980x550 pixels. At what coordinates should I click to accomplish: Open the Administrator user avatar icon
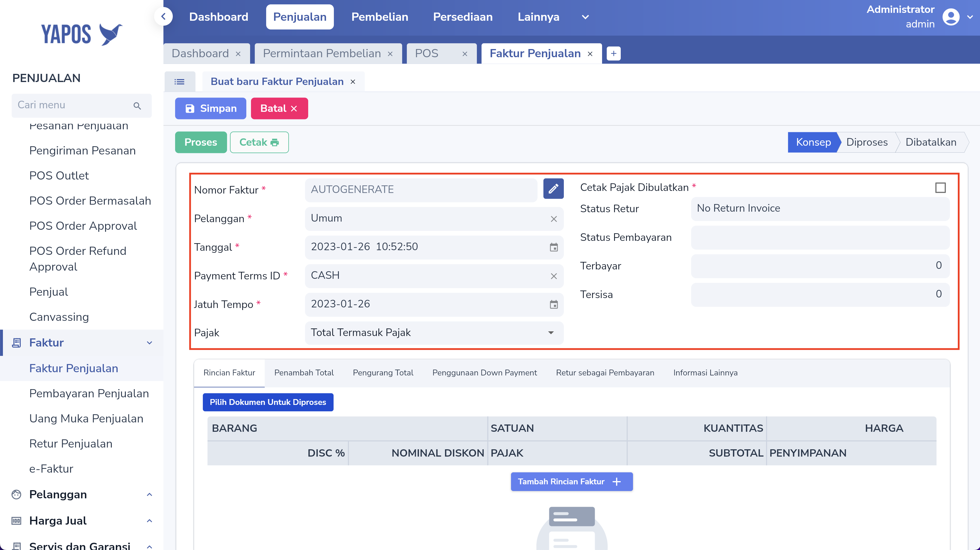coord(951,17)
